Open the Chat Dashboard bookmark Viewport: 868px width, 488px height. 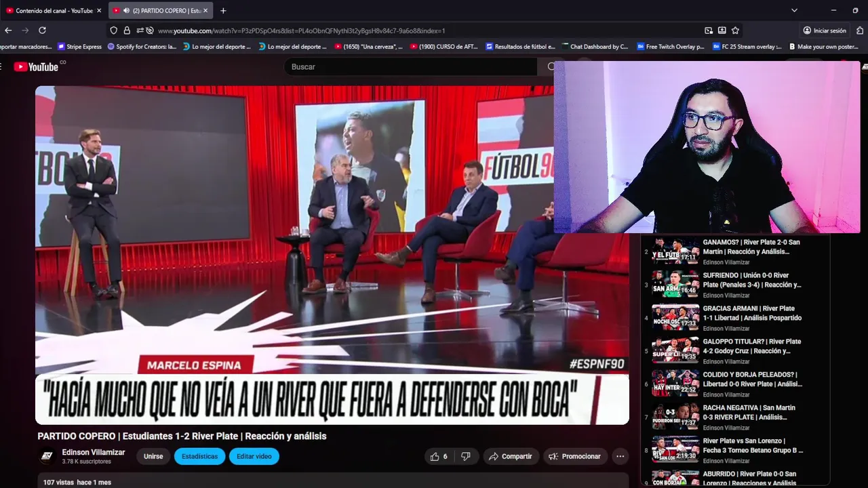(x=595, y=47)
